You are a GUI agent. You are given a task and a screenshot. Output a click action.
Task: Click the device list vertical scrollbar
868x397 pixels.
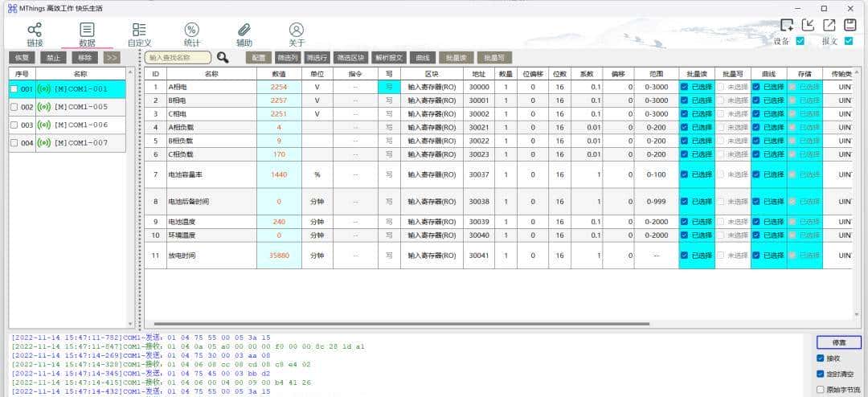coord(131,198)
